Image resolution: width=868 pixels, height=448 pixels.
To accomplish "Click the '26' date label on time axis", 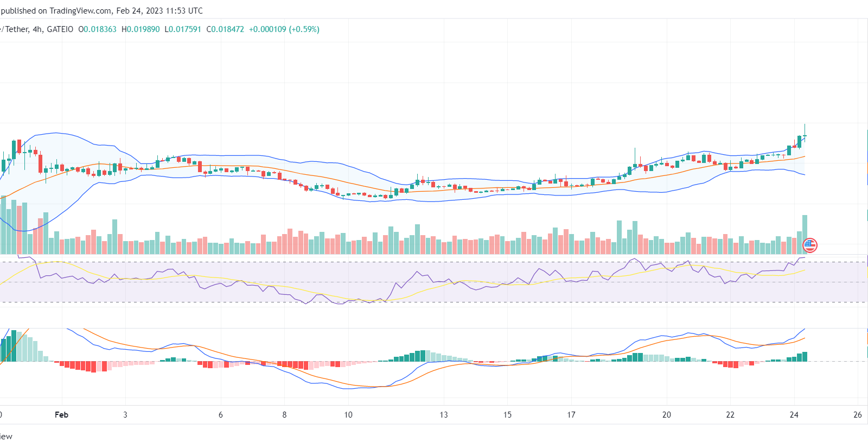I will point(857,415).
